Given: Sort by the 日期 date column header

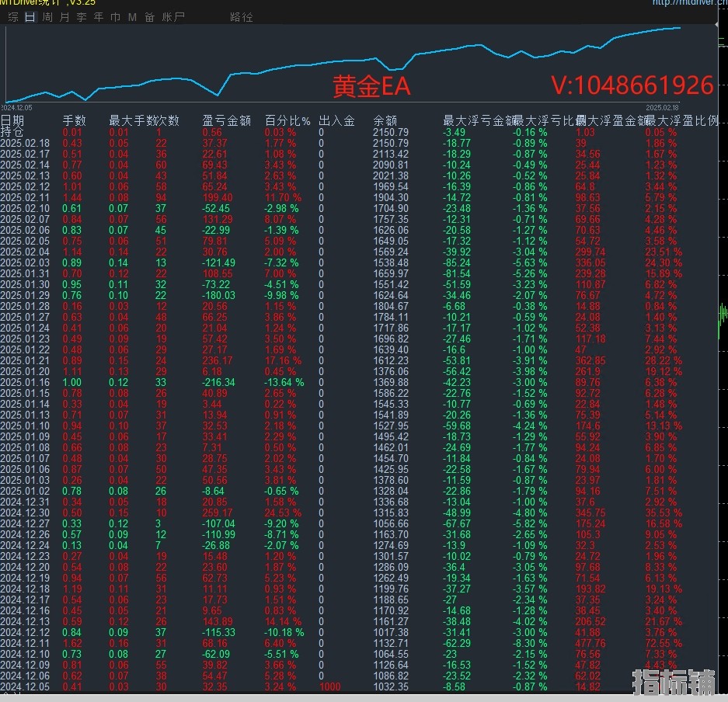Looking at the screenshot, I should tap(12, 120).
